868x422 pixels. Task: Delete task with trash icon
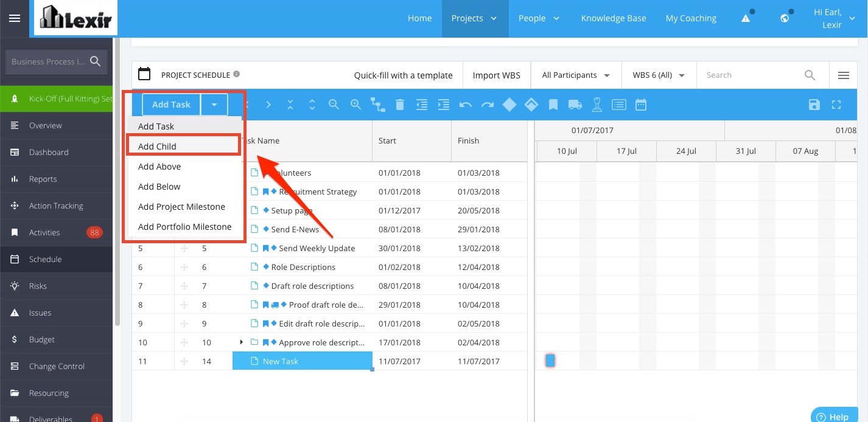tap(400, 105)
